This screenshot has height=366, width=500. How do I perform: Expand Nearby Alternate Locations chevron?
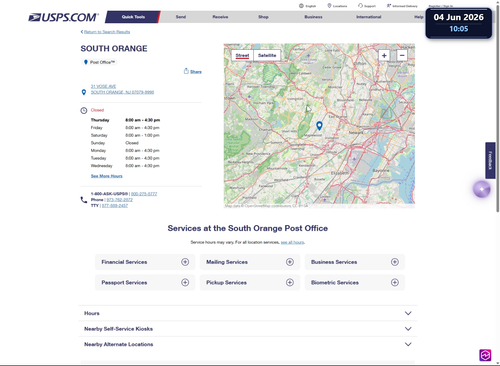click(408, 344)
